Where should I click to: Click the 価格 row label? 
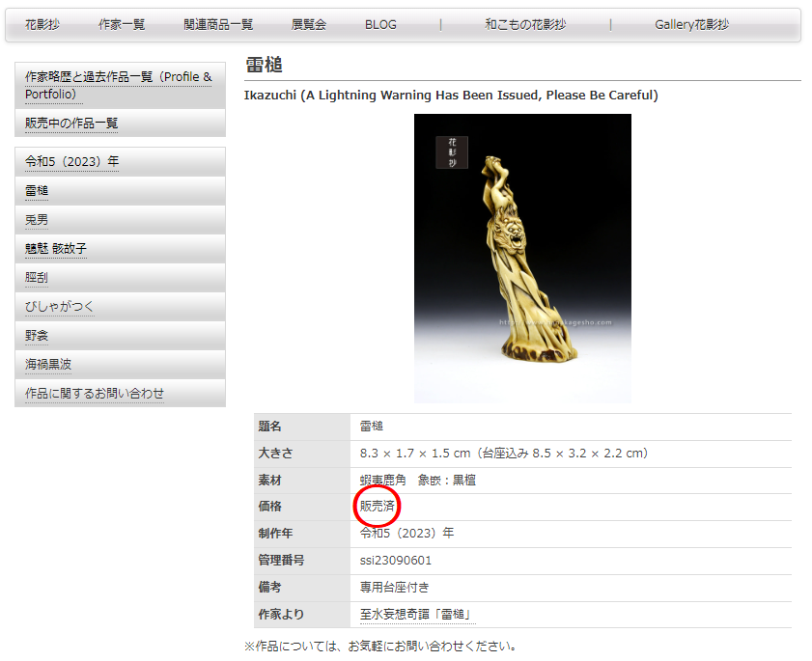click(x=269, y=507)
